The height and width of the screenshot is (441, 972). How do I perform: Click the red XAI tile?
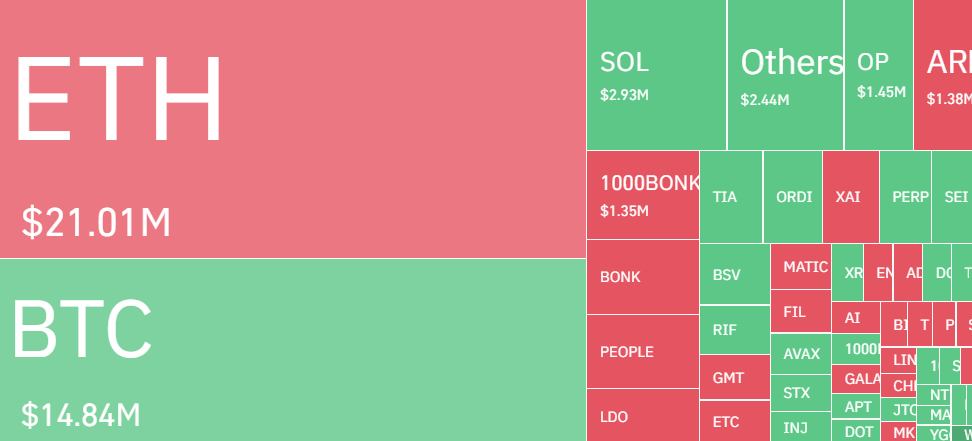(x=851, y=197)
